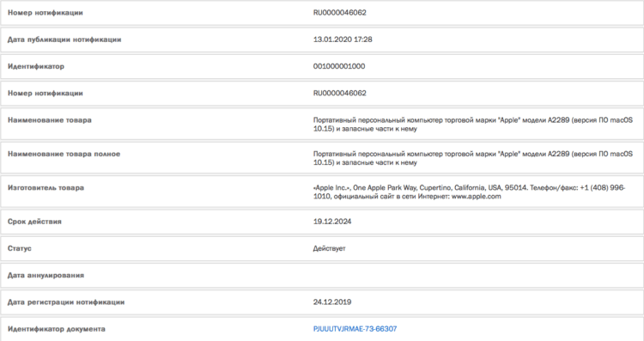Screen dimensions: 644x341
Task: Click the Наименование товара полное label
Action: pos(64,154)
